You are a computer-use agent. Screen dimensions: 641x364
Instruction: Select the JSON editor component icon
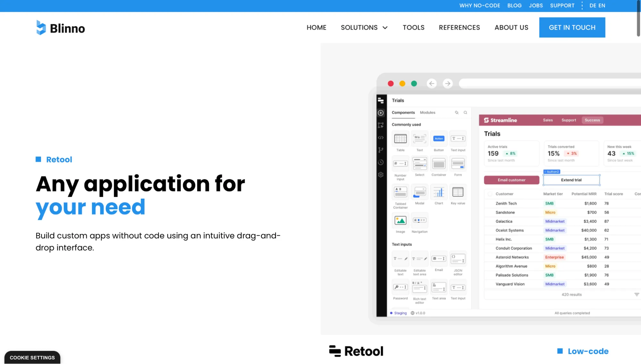pyautogui.click(x=458, y=259)
